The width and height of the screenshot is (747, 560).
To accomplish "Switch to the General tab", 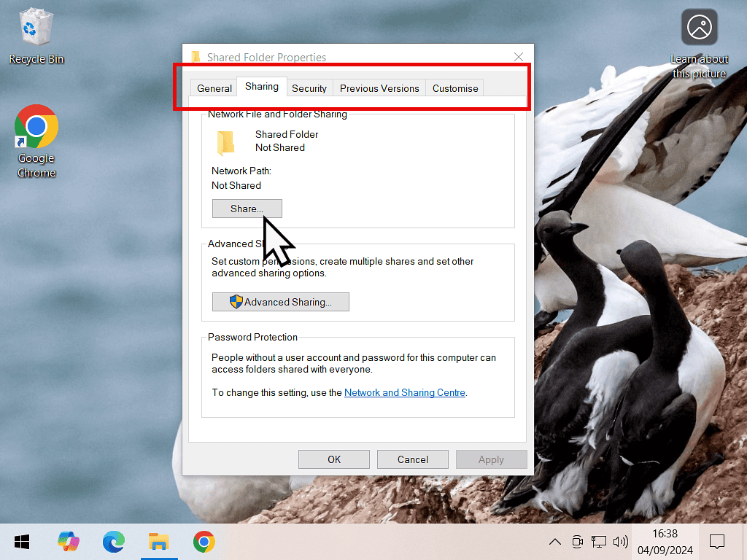I will pyautogui.click(x=214, y=88).
